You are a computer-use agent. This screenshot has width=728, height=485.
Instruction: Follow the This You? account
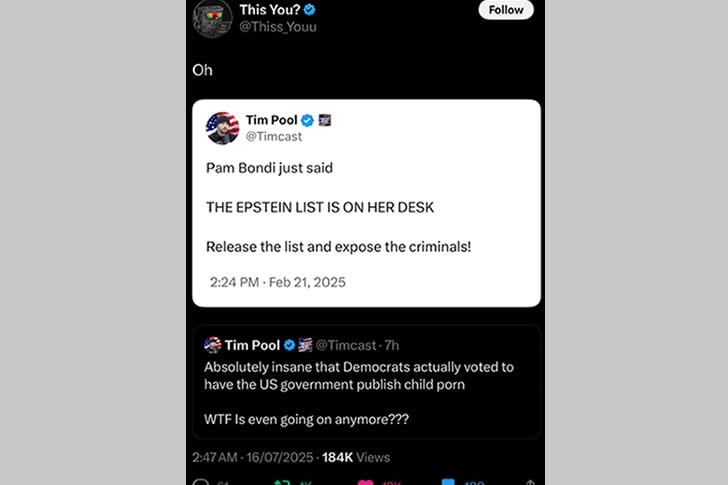[506, 10]
